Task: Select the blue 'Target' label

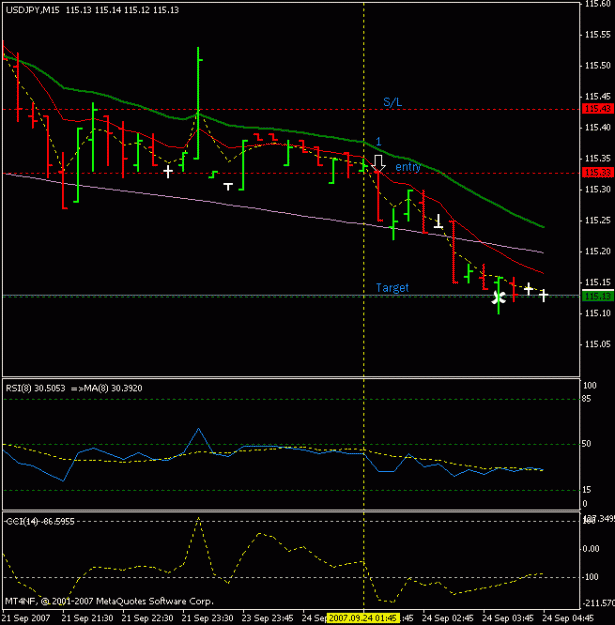Action: pos(392,288)
